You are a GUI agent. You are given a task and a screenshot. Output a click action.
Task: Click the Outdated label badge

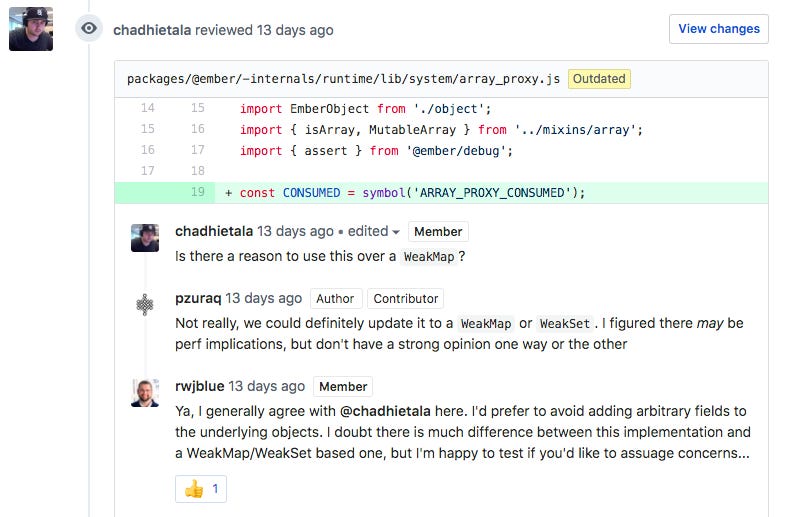pyautogui.click(x=599, y=78)
